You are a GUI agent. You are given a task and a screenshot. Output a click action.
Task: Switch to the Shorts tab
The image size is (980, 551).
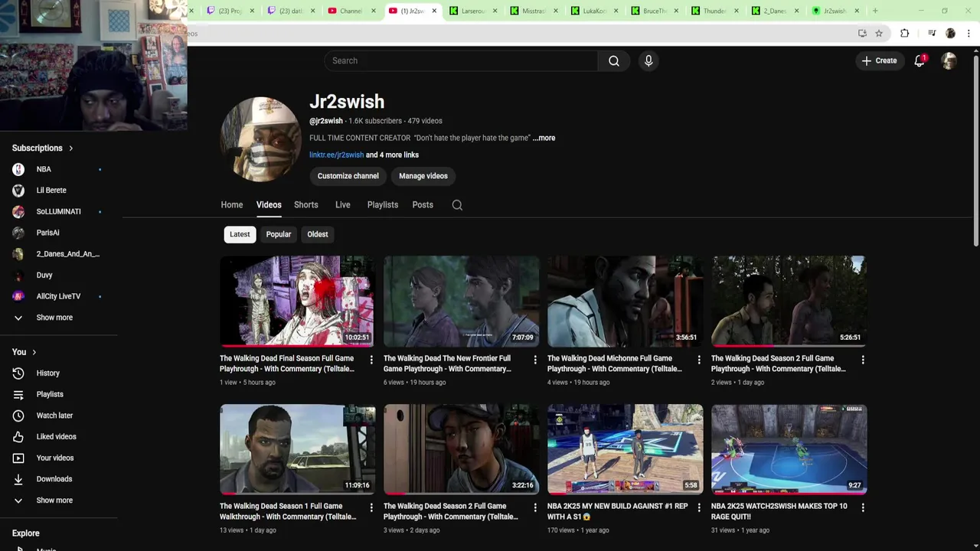pos(306,205)
